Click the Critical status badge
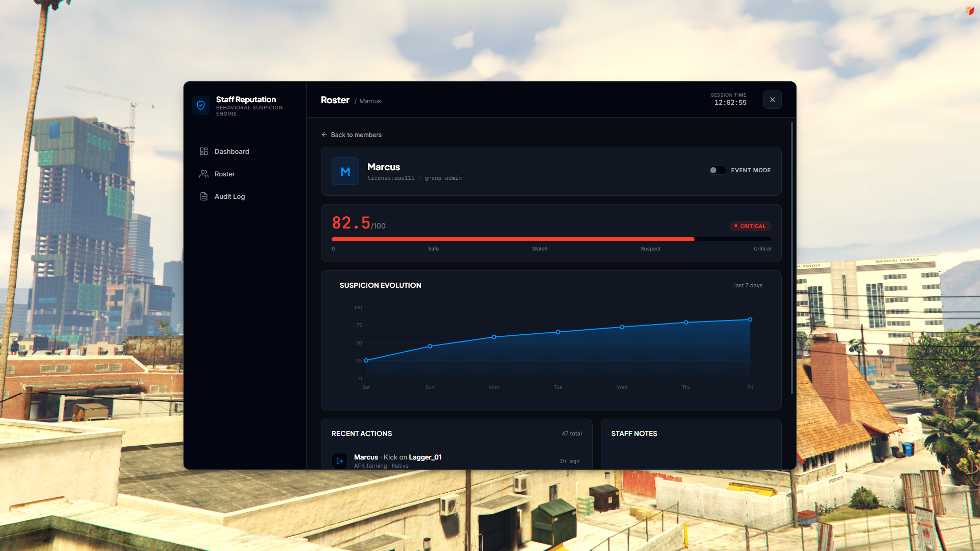The image size is (980, 551). pos(750,226)
